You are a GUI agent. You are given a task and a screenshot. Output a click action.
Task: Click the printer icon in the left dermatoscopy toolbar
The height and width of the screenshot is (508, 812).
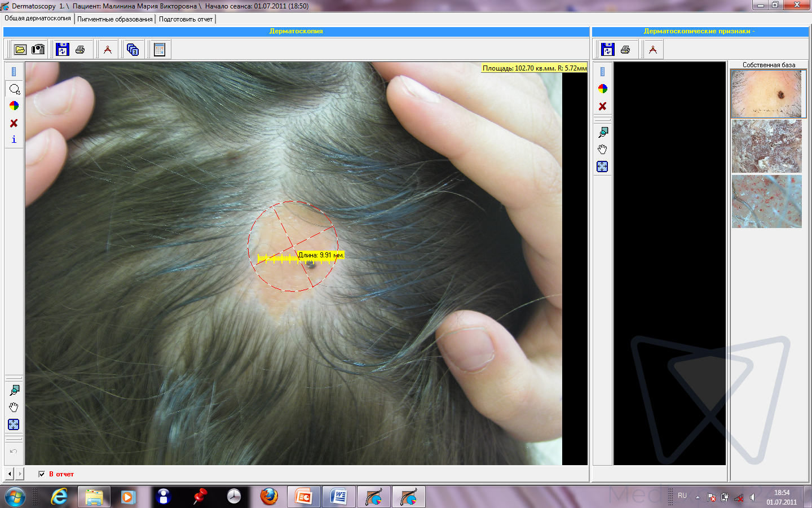coord(80,50)
